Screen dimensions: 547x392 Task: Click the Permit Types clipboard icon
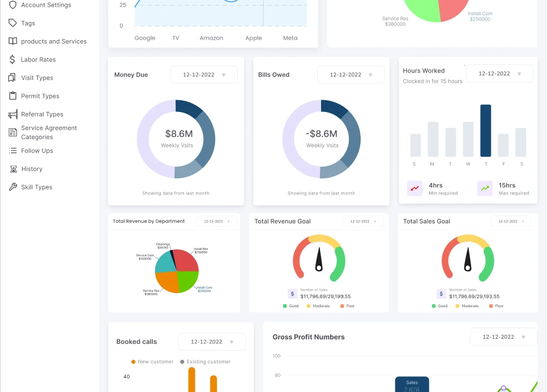pos(13,96)
